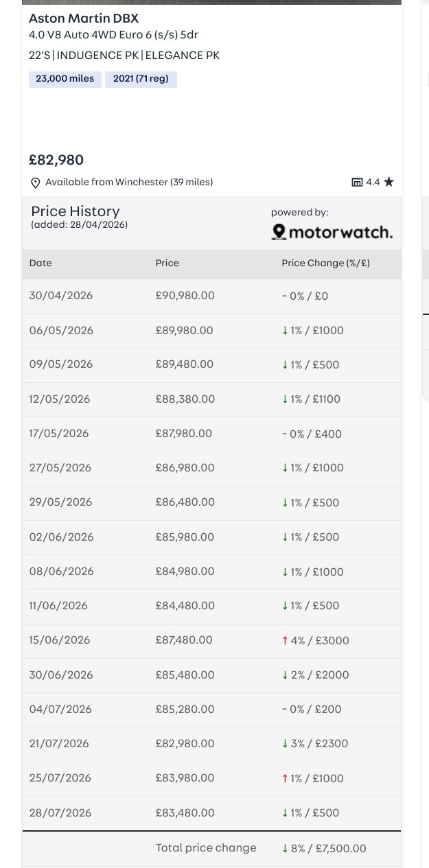
Task: Click the green down arrow in Total price change
Action: coord(285,848)
